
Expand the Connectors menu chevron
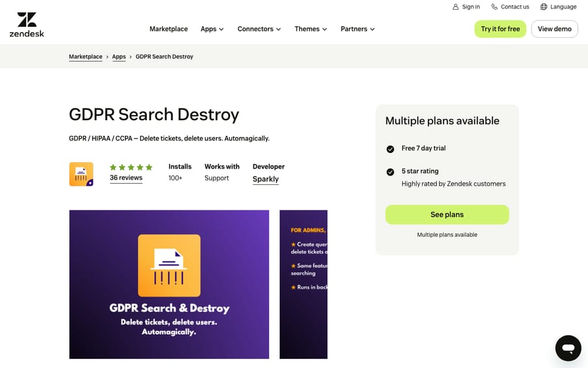pos(278,29)
